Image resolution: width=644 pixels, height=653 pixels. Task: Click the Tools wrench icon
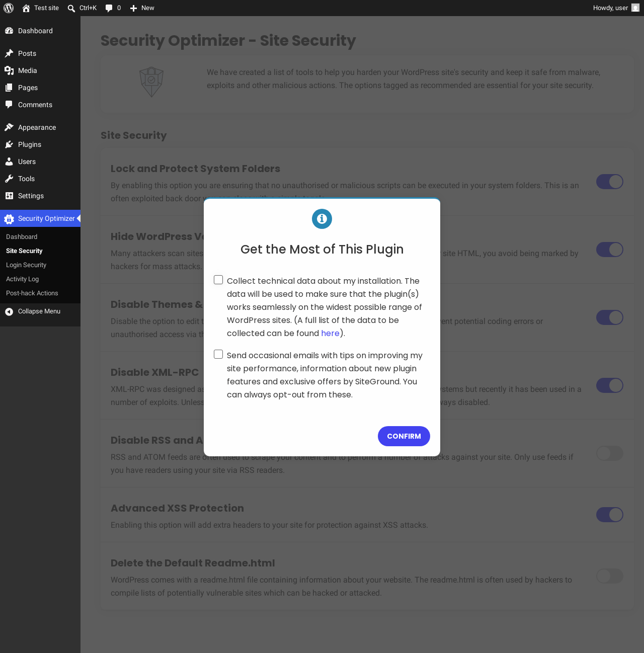click(x=9, y=179)
